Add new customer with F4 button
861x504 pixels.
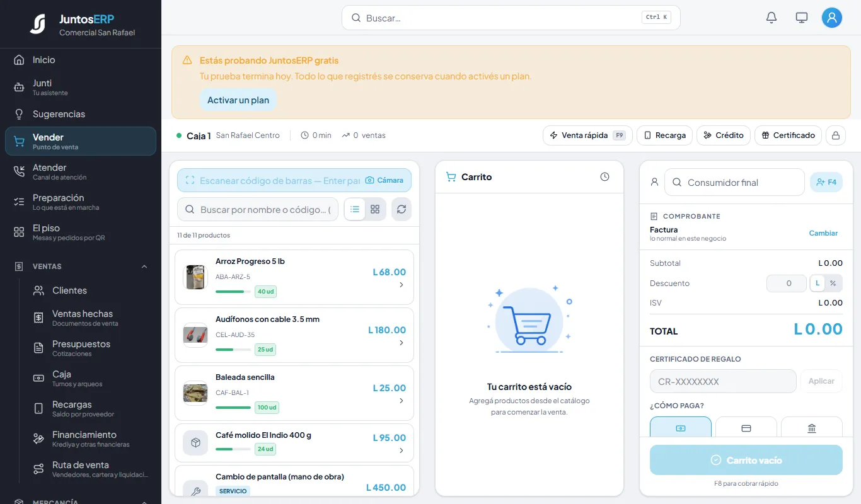(826, 182)
